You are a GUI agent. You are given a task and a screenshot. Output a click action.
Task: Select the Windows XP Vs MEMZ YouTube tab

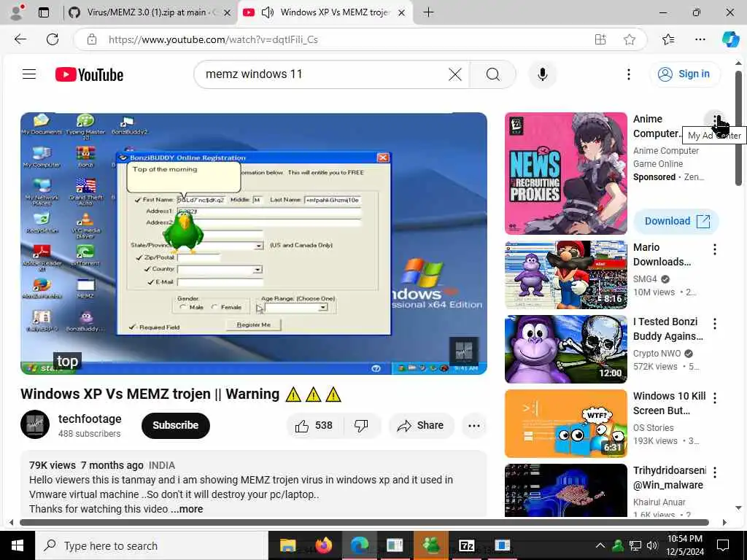click(x=326, y=12)
